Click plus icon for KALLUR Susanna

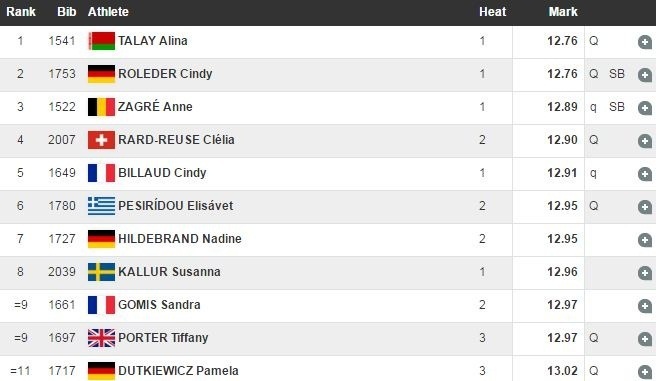645,273
